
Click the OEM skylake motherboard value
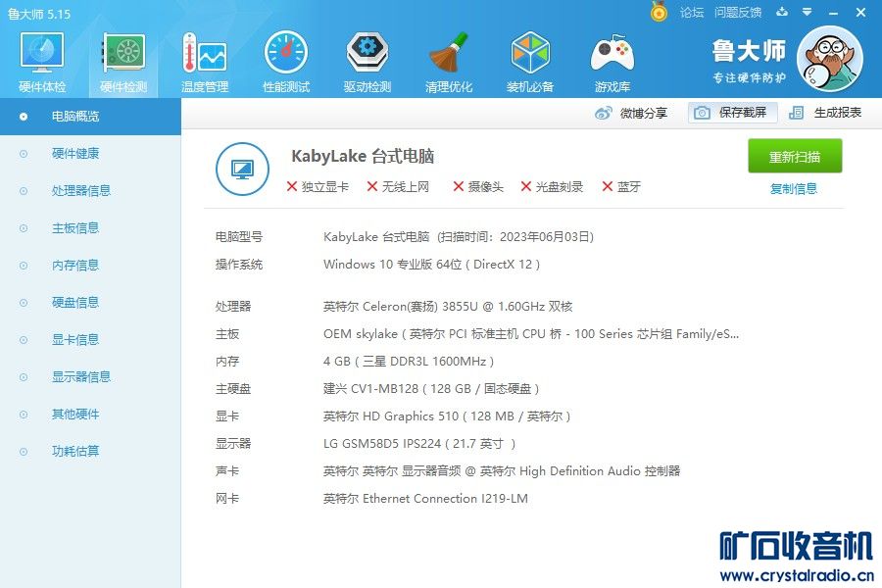point(531,334)
